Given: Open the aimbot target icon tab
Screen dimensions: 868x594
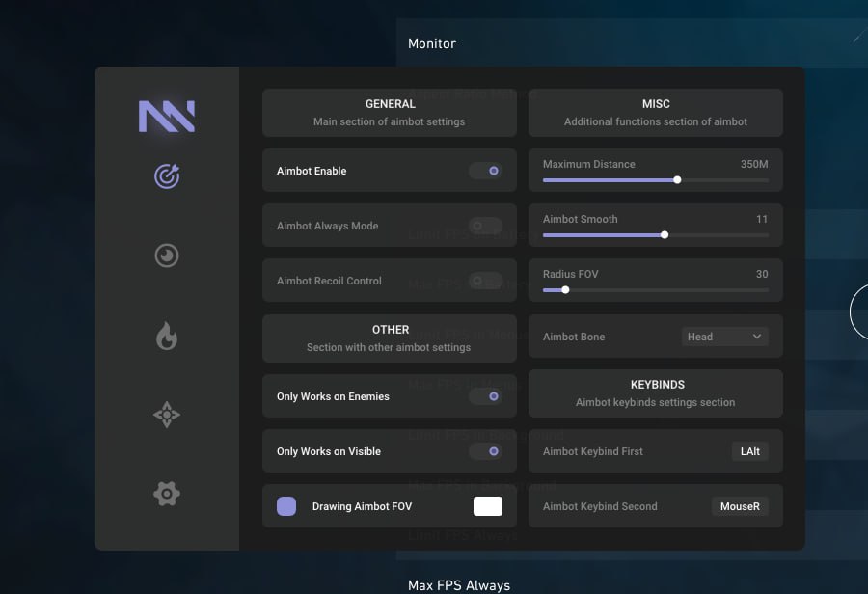Looking at the screenshot, I should [x=167, y=176].
